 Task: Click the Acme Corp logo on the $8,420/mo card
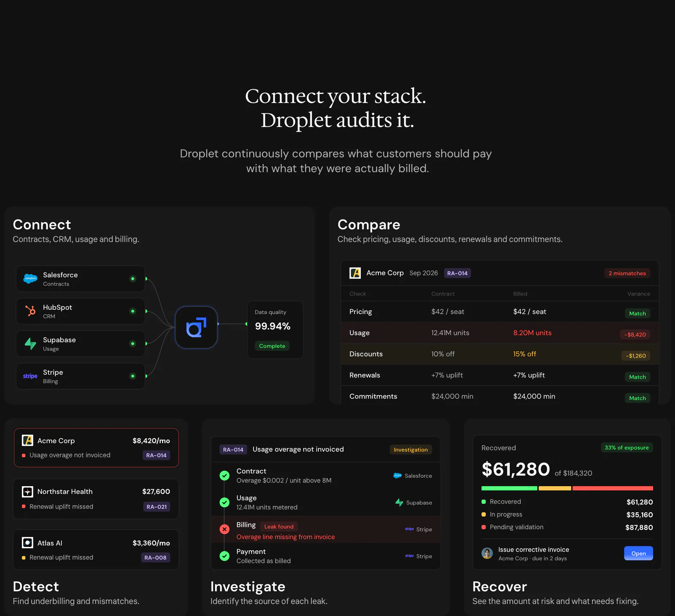tap(27, 440)
